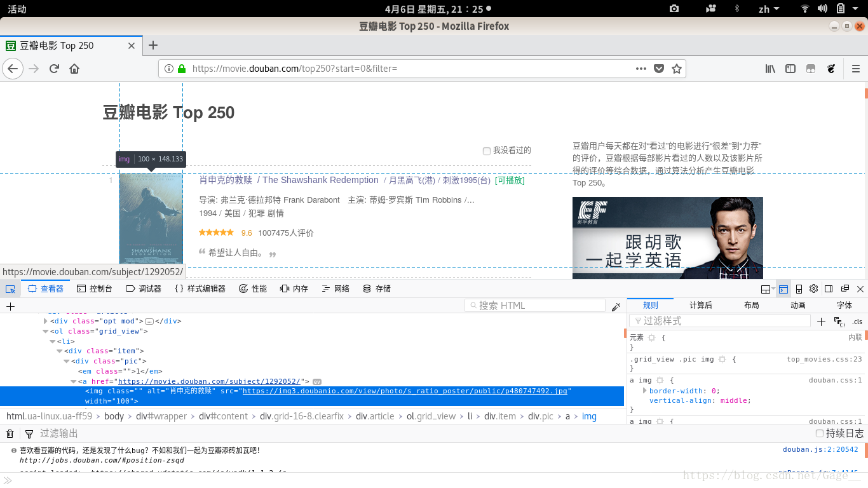Viewport: 868px width, 488px height.
Task: Save page to Pocket
Action: point(660,69)
